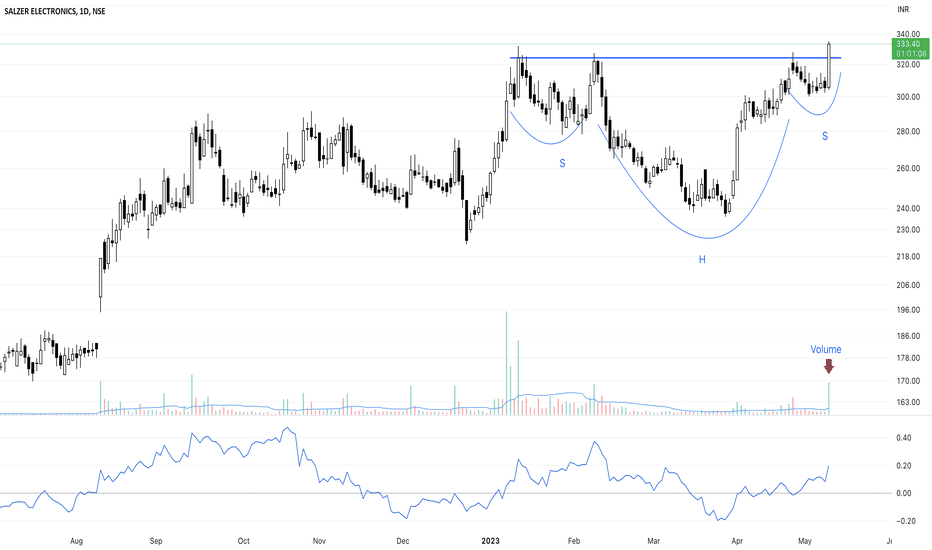The height and width of the screenshot is (550, 932).
Task: Select the red down arrow below Volume
Action: (x=829, y=366)
